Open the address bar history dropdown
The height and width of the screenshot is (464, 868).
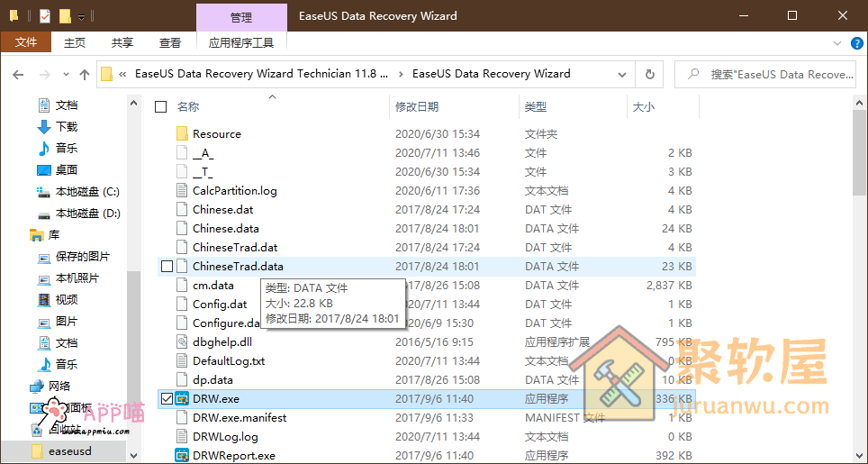click(x=622, y=74)
